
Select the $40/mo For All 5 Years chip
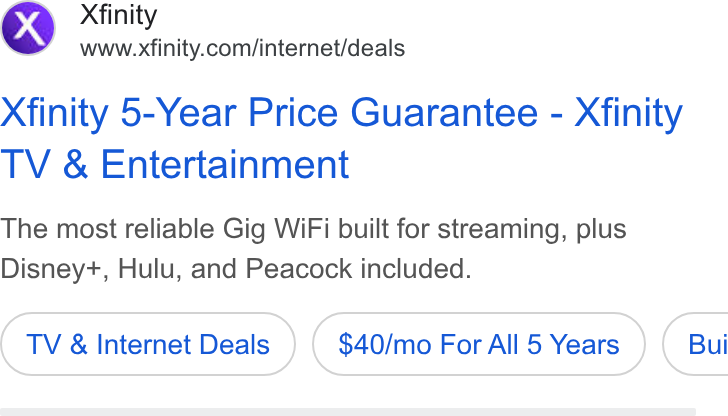click(x=479, y=344)
